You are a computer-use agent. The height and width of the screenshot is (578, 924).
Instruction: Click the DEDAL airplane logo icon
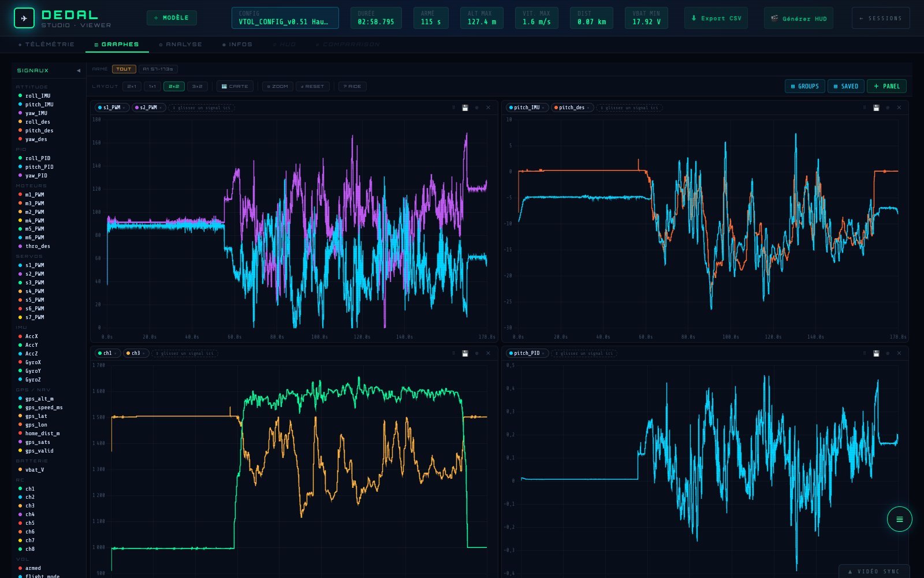click(24, 18)
